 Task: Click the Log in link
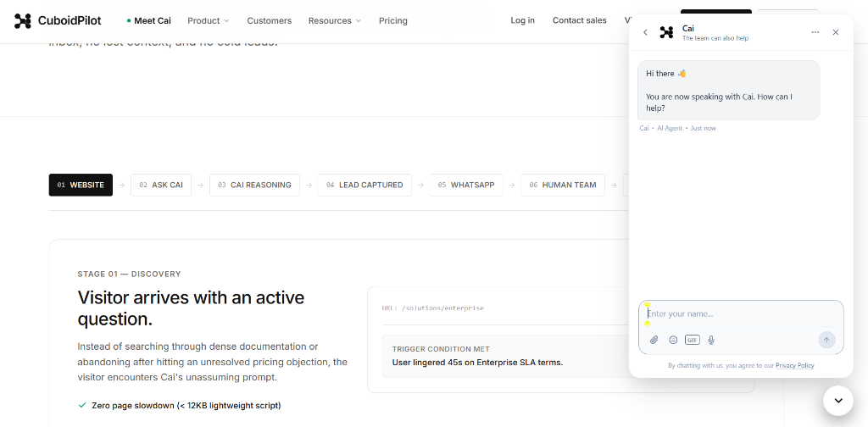coord(522,20)
